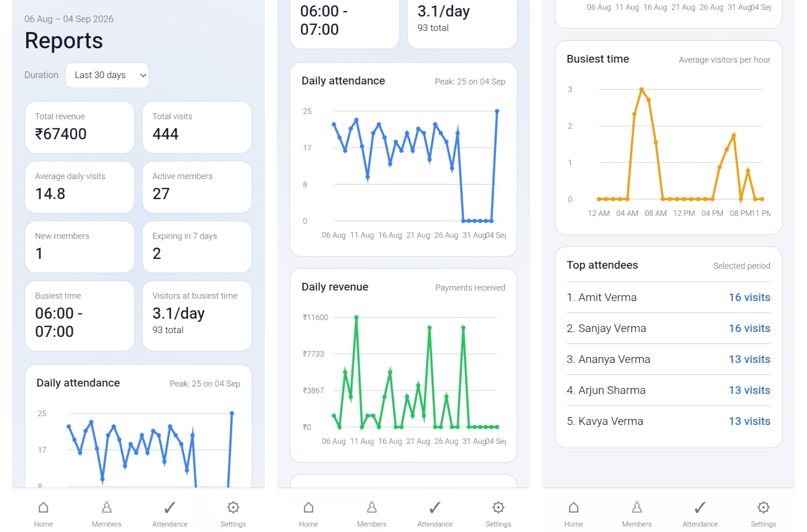Click the ₹11600 peak point on the revenue chart

(356, 317)
